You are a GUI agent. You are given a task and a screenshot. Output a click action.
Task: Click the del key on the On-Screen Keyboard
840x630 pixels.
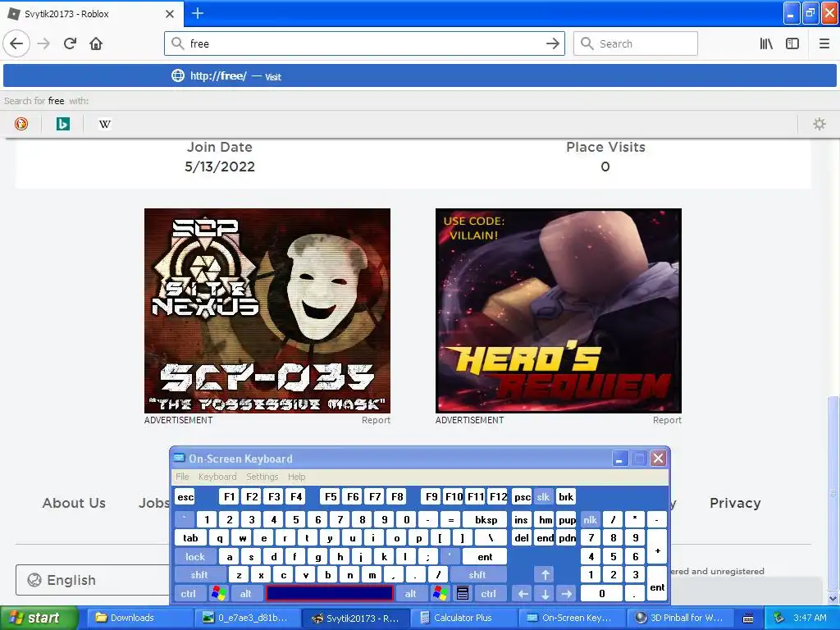coord(522,538)
